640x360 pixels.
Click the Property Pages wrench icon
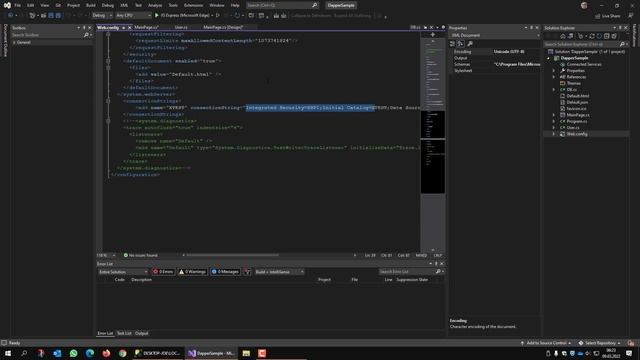coord(470,44)
